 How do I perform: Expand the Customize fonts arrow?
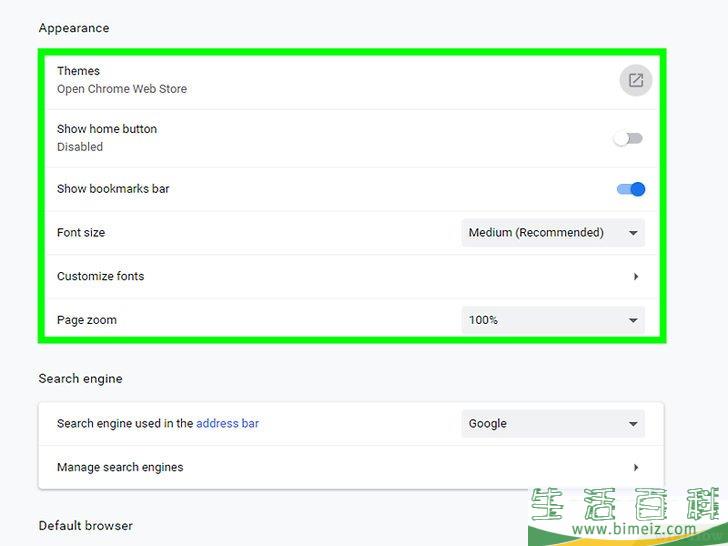(x=636, y=277)
